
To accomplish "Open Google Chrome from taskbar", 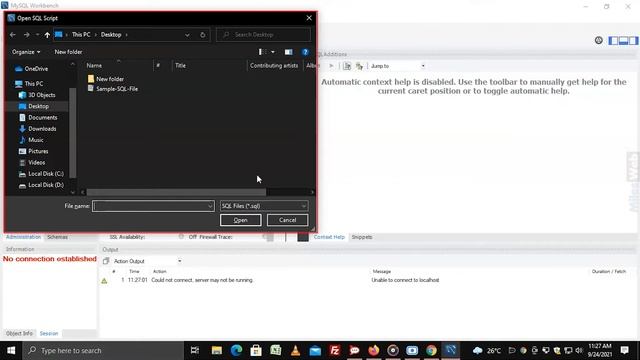I will (431, 351).
